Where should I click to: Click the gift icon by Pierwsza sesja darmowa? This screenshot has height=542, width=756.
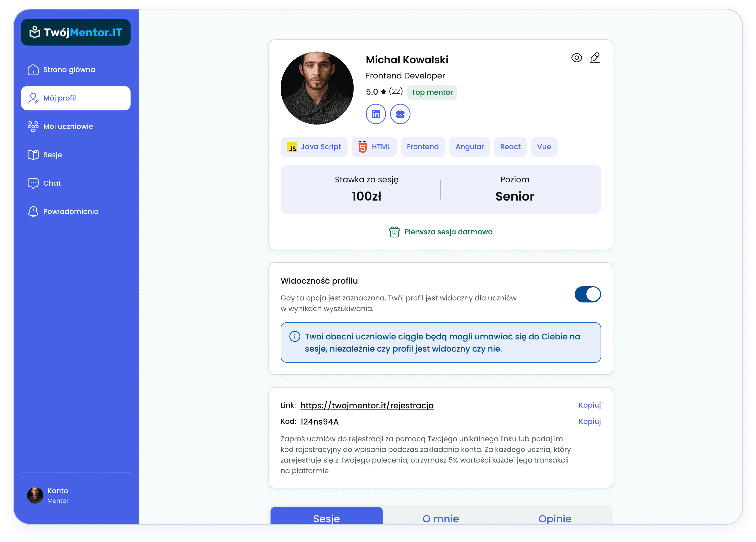pyautogui.click(x=394, y=232)
